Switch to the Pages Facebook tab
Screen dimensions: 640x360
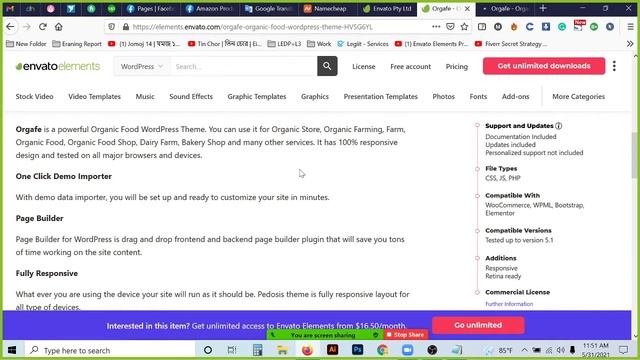151,9
